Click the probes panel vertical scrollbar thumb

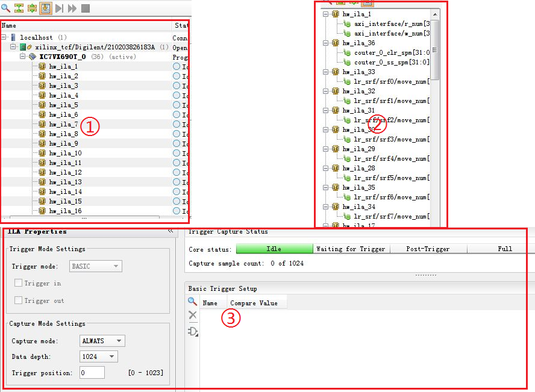(x=435, y=50)
